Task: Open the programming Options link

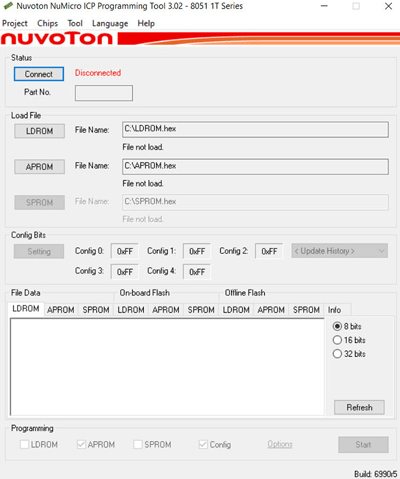Action: click(280, 444)
